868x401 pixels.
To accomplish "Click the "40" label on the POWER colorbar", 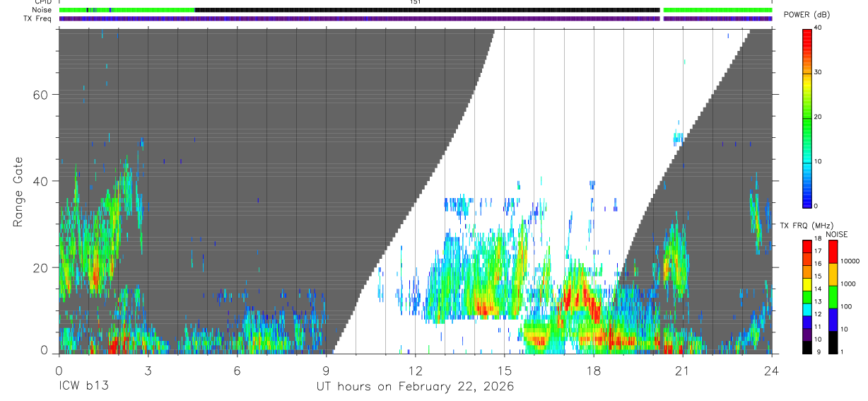I will point(819,28).
